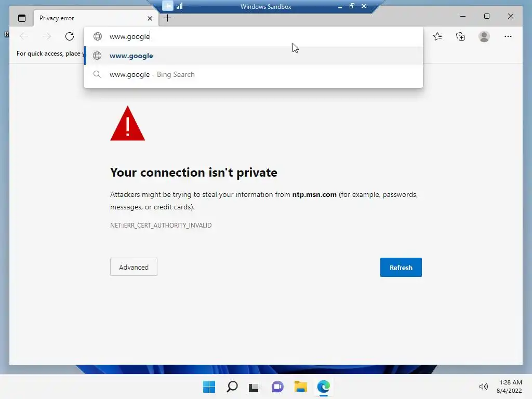Click the NET::ERR_CERT_AUTHORITY_INVALID error code
The width and height of the screenshot is (532, 399).
[x=161, y=225]
